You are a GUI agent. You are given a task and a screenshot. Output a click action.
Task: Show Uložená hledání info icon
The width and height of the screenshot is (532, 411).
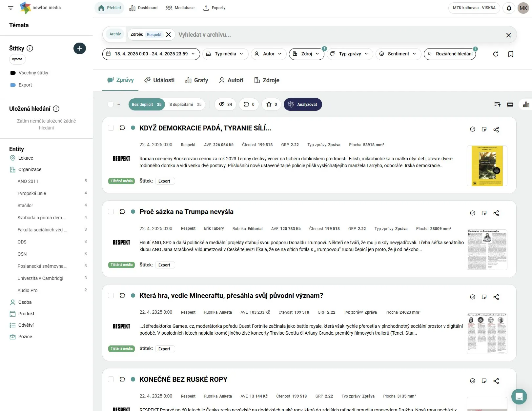click(x=56, y=109)
